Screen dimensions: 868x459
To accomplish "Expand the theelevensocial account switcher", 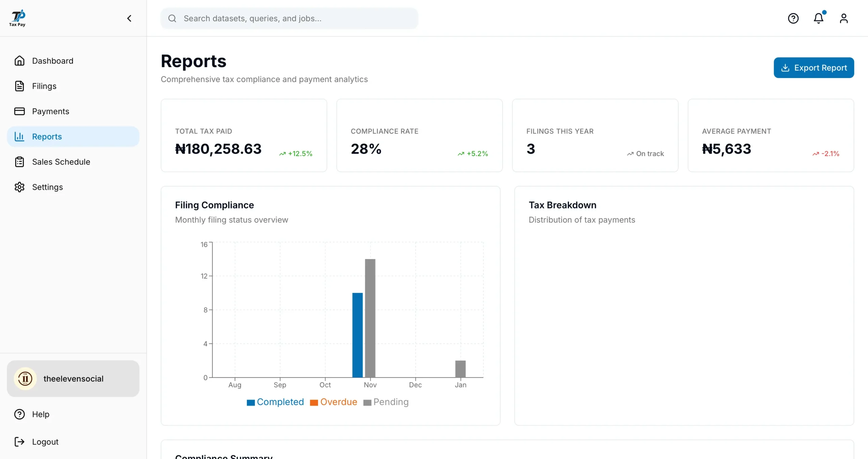I will click(x=73, y=379).
